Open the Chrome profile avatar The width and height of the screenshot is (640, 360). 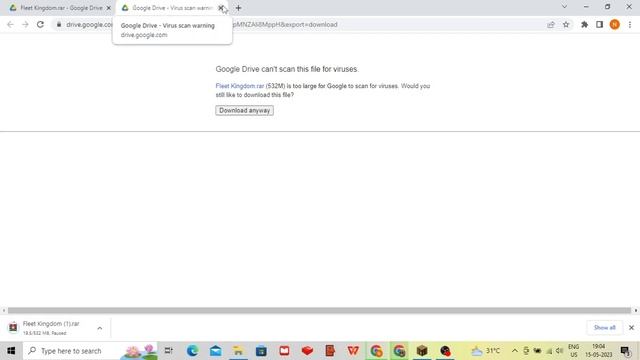point(614,24)
